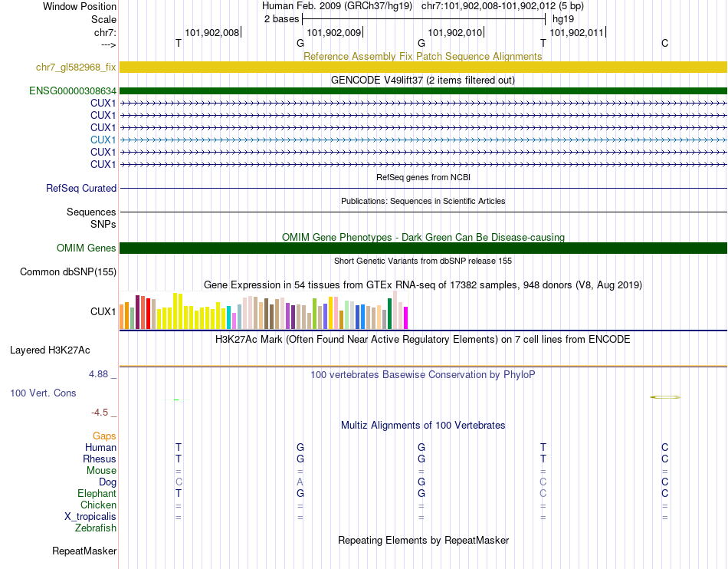The height and width of the screenshot is (569, 728).
Task: Click the CUX1 label beside GTEx chart
Action: tap(103, 311)
